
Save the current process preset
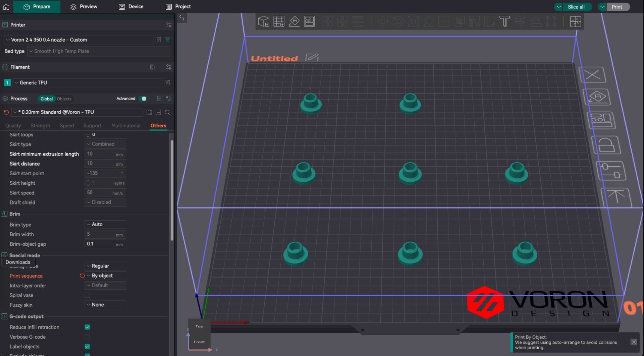[x=149, y=112]
